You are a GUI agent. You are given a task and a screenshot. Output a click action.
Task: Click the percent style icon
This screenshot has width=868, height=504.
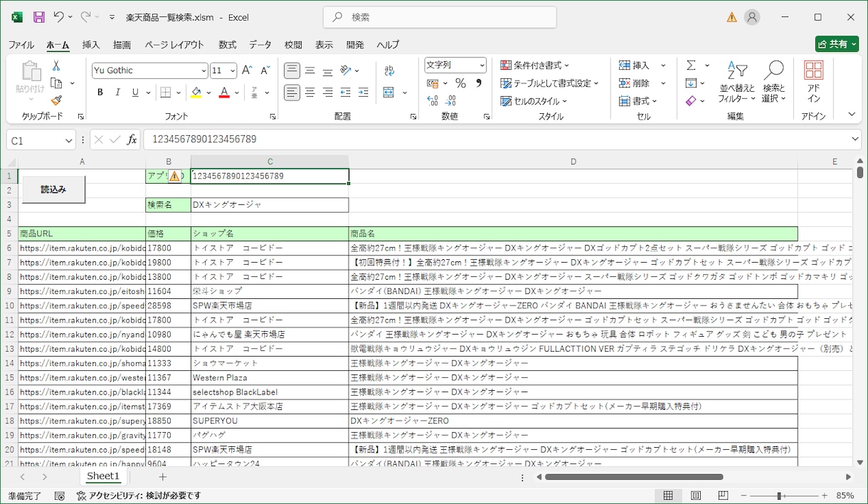pos(460,83)
